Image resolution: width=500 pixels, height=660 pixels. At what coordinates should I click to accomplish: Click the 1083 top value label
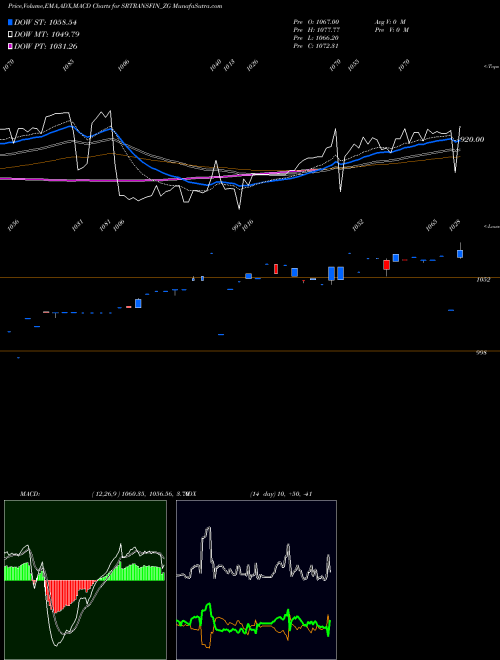[x=68, y=65]
